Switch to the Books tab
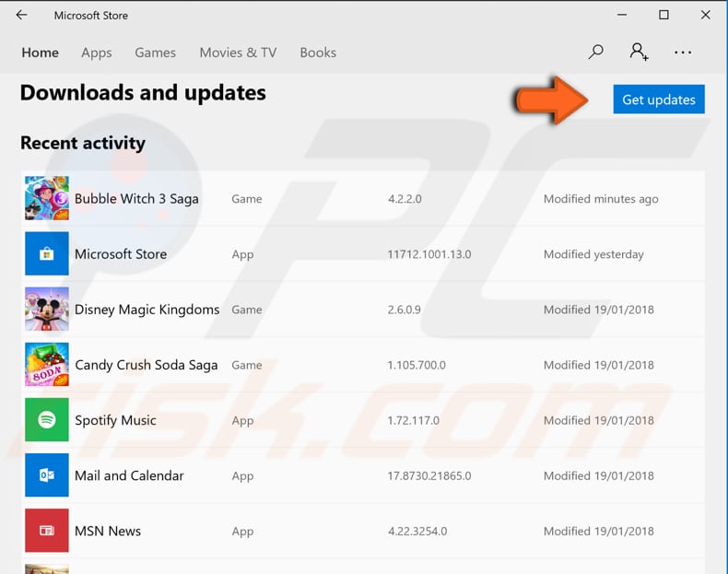 point(318,53)
